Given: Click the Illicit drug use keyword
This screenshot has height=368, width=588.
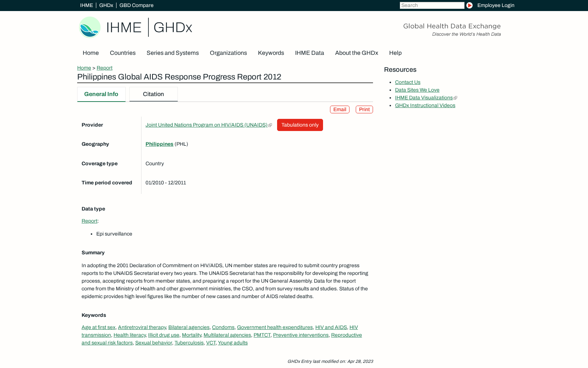Looking at the screenshot, I should point(164,335).
